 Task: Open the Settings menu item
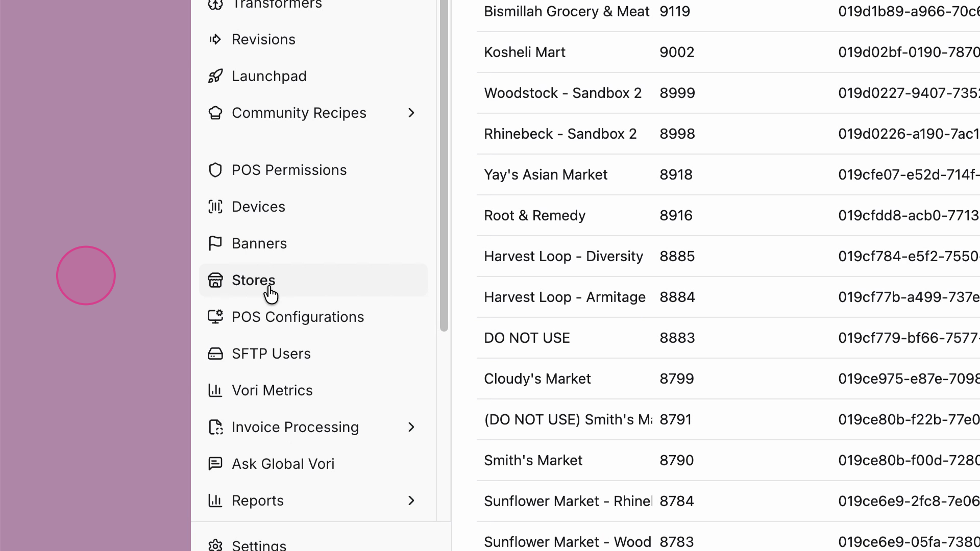258,544
